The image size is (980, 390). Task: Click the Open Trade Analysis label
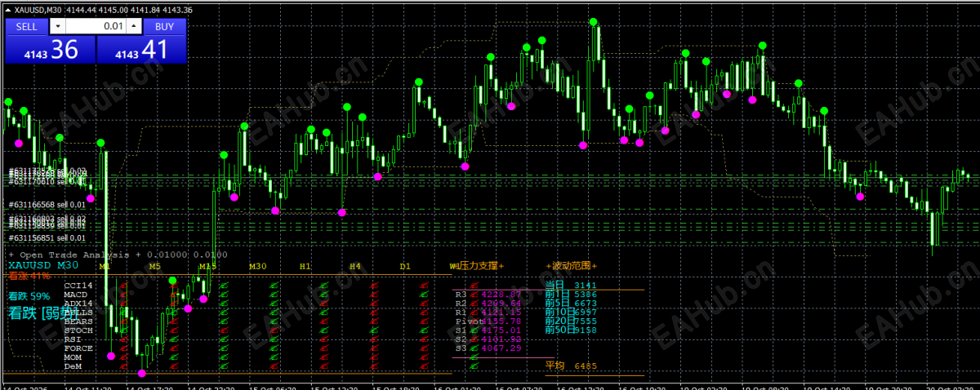pos(73,255)
